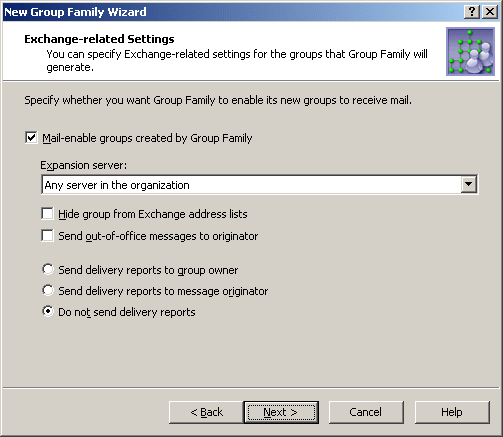Close the New Group Family Wizard window
Viewport: 503px width, 437px height.
[490, 12]
